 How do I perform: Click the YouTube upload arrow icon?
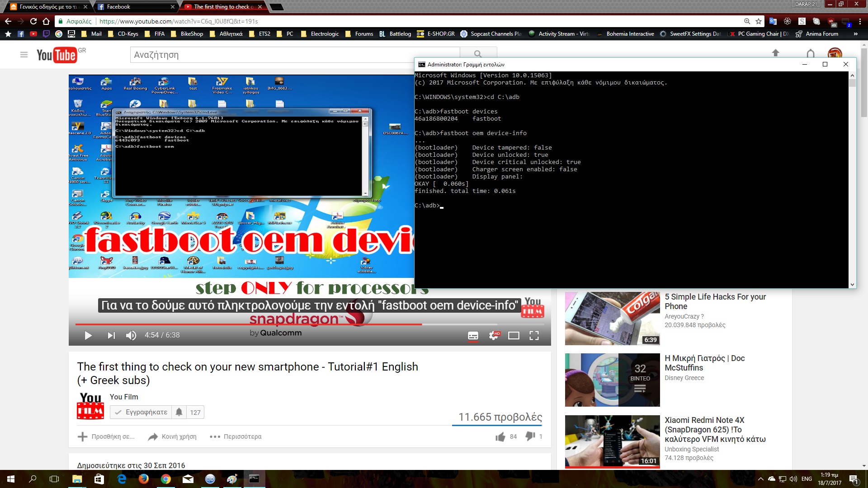(775, 53)
